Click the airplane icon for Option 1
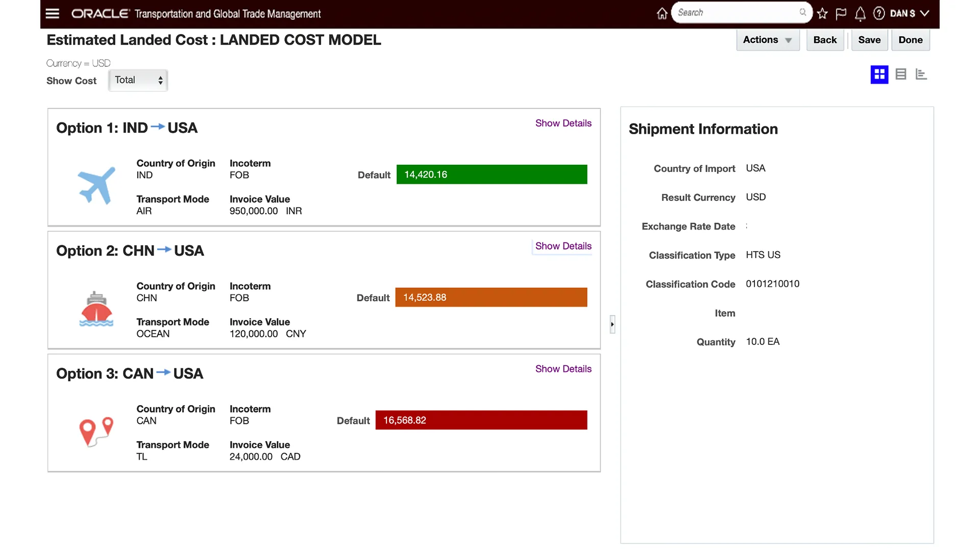This screenshot has width=980, height=551. coord(96,186)
